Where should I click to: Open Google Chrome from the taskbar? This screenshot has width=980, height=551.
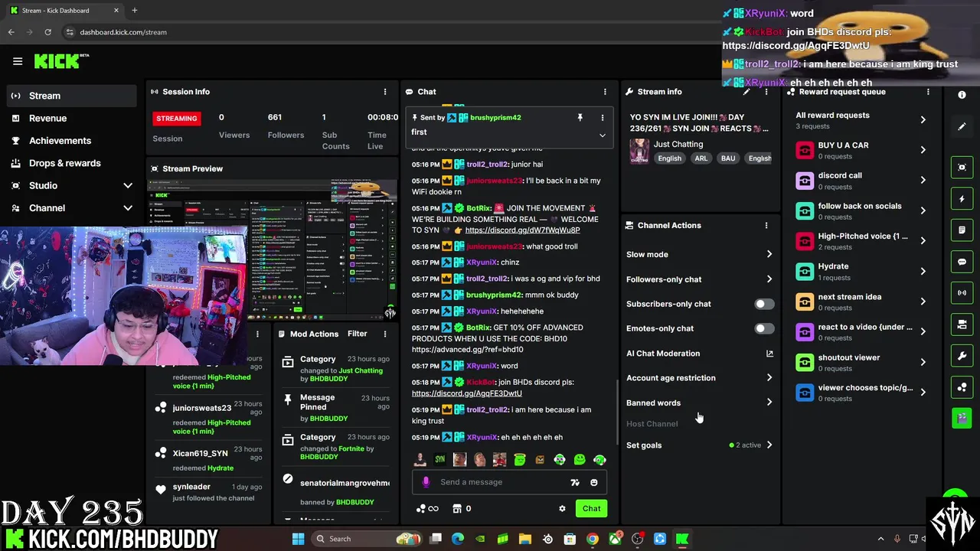pos(593,539)
